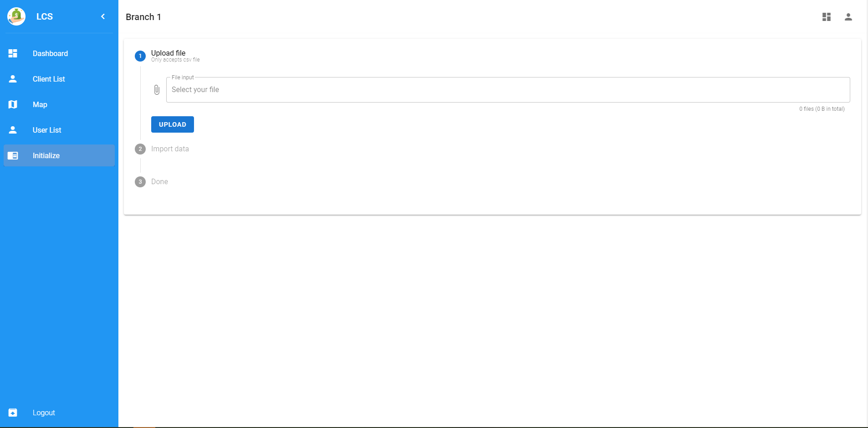Click the account profile icon top right
The width and height of the screenshot is (868, 428).
848,16
